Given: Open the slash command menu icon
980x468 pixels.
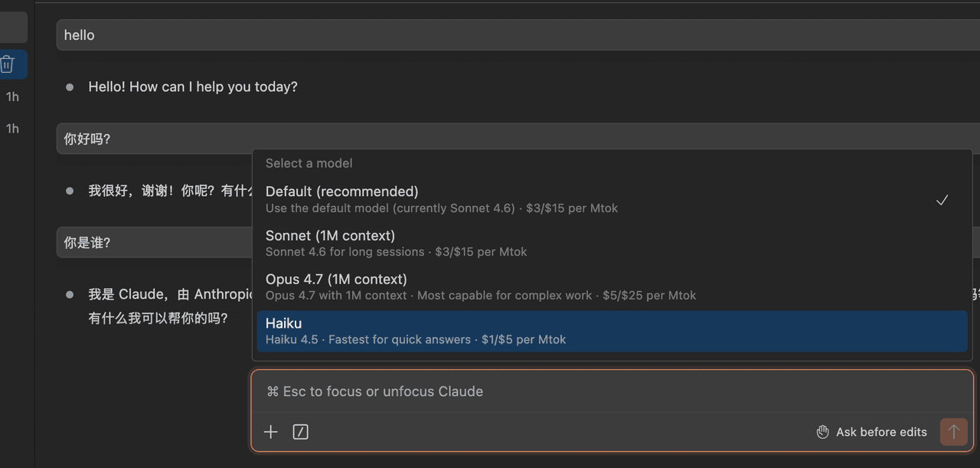Looking at the screenshot, I should 300,432.
